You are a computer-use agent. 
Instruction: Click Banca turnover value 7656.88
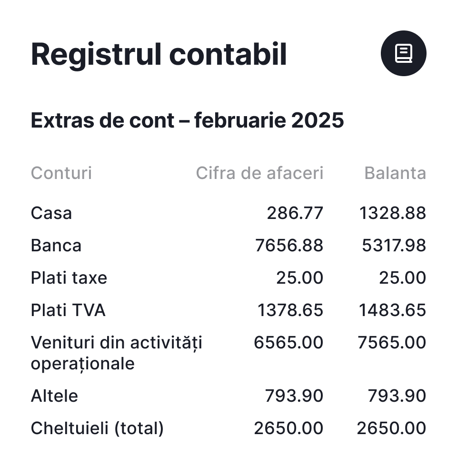(x=289, y=246)
